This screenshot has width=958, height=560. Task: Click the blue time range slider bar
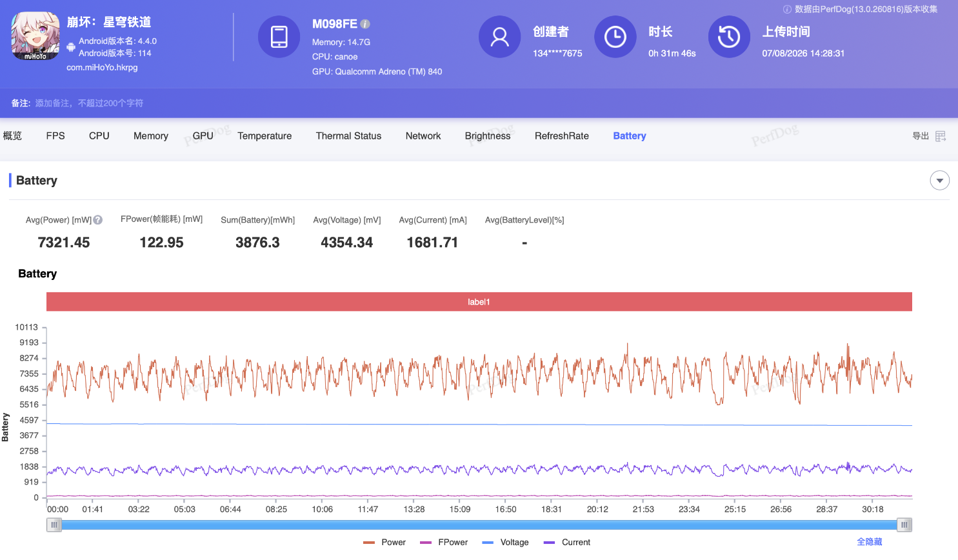click(x=479, y=525)
